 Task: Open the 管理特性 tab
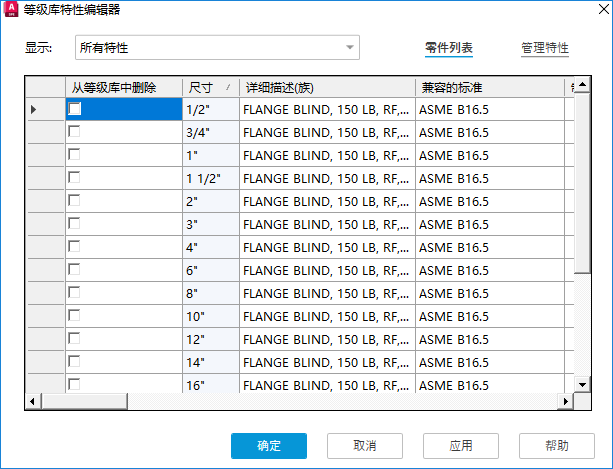point(545,48)
